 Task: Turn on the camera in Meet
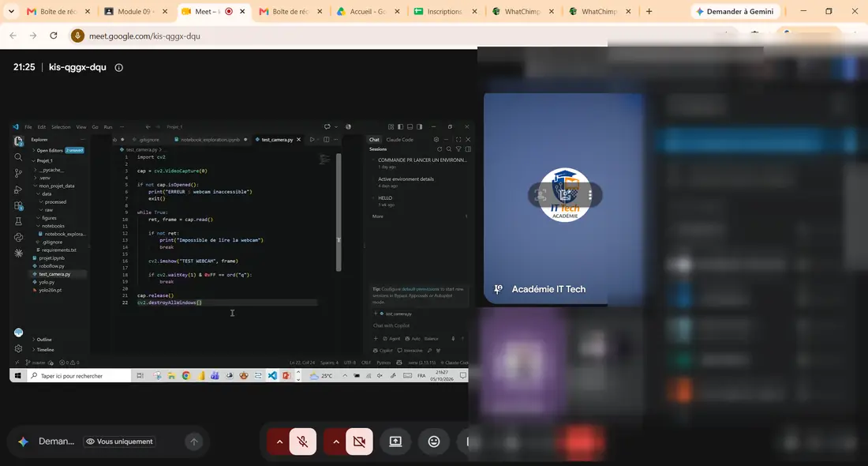[x=359, y=442]
